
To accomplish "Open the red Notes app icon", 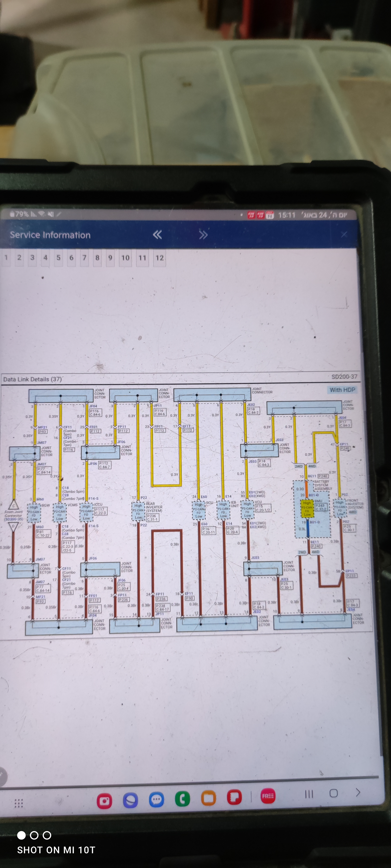I will [x=234, y=797].
